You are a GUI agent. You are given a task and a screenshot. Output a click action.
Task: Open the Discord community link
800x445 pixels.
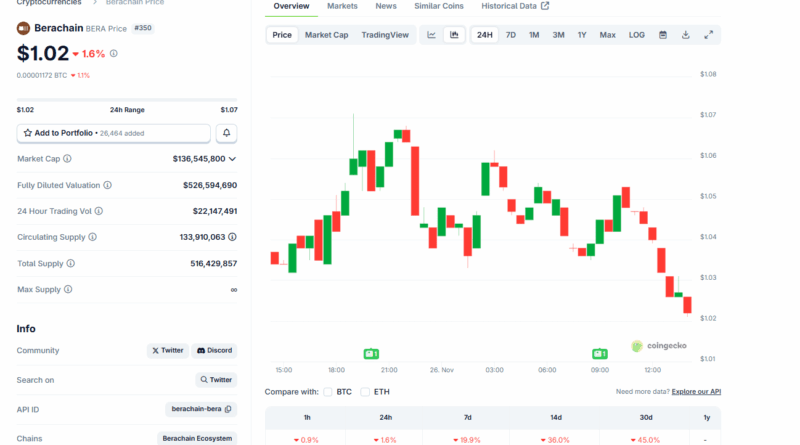(x=214, y=351)
